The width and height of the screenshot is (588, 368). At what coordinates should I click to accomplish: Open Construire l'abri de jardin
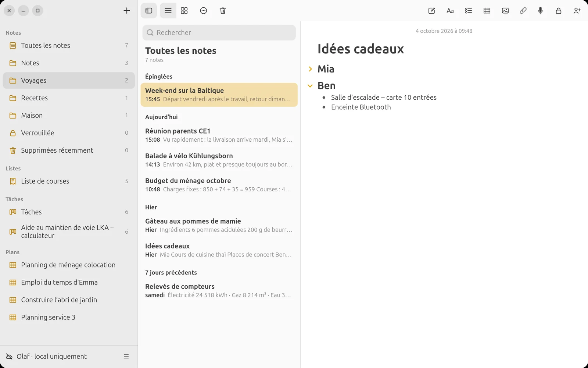pyautogui.click(x=69, y=300)
